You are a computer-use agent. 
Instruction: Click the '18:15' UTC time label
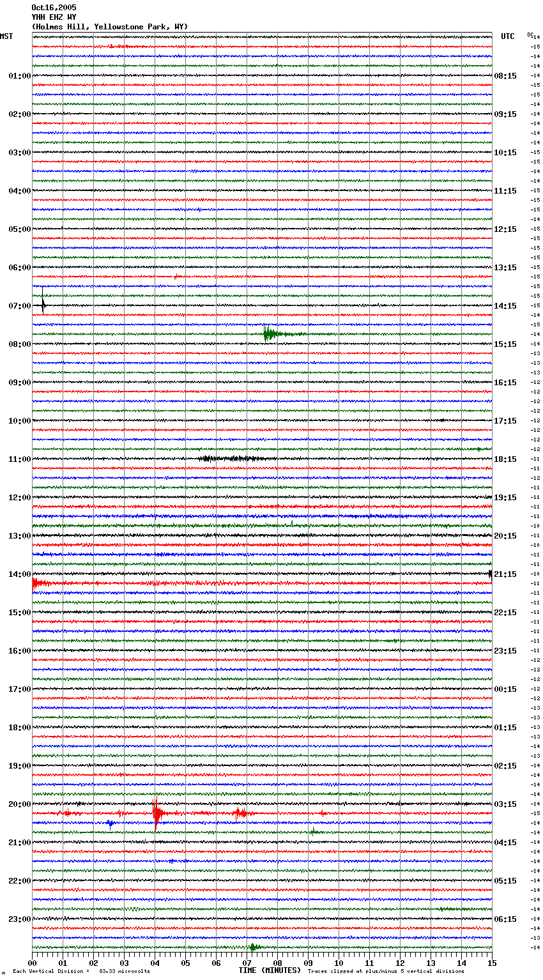point(505,459)
